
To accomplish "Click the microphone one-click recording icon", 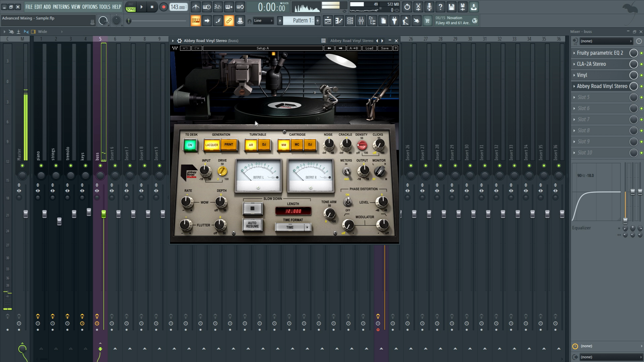I will tap(429, 7).
